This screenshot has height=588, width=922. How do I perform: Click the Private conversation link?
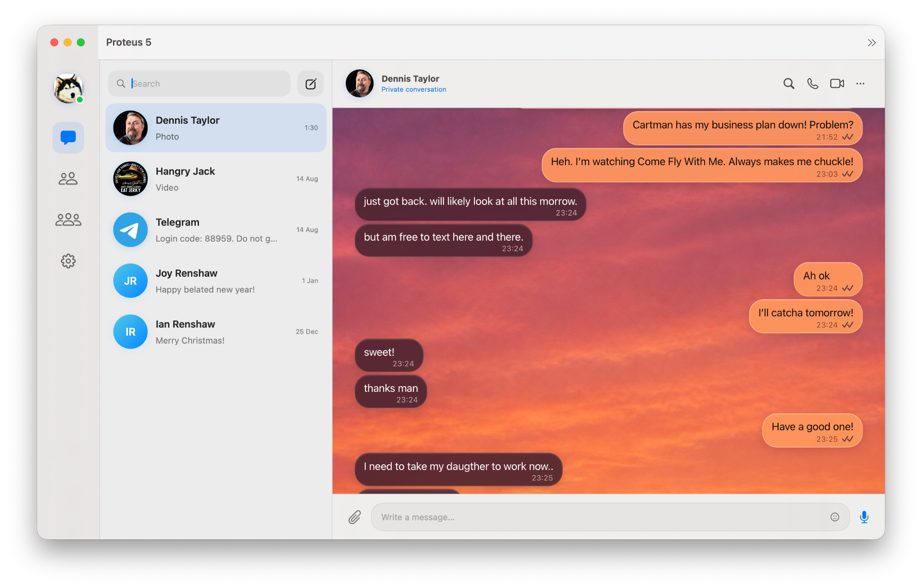pyautogui.click(x=414, y=90)
